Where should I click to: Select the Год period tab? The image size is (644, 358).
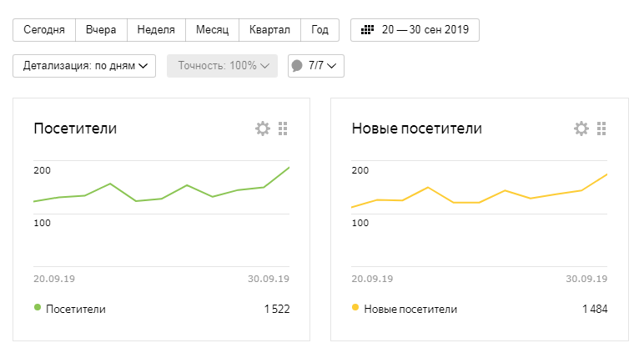pyautogui.click(x=319, y=30)
